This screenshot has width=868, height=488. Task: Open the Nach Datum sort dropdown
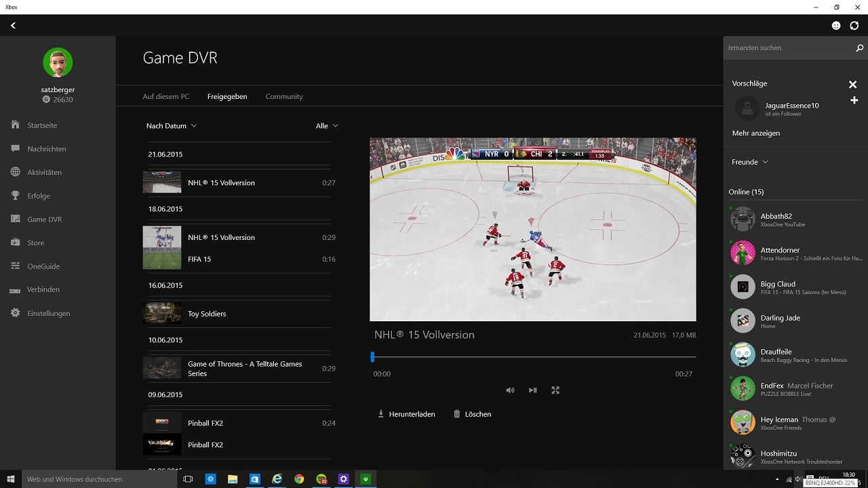[x=172, y=125]
